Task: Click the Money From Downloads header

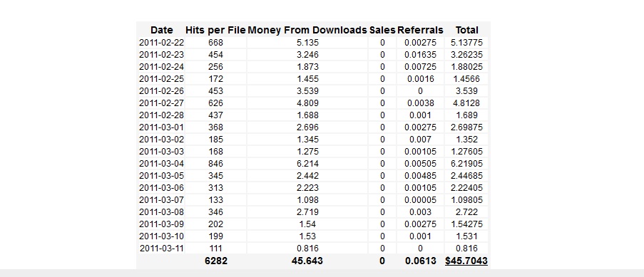Action: coord(307,30)
